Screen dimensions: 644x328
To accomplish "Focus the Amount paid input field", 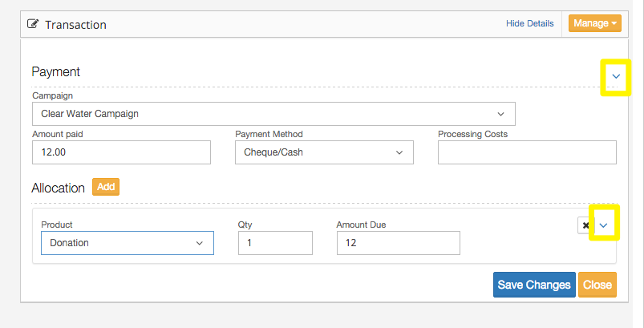I will tap(121, 152).
